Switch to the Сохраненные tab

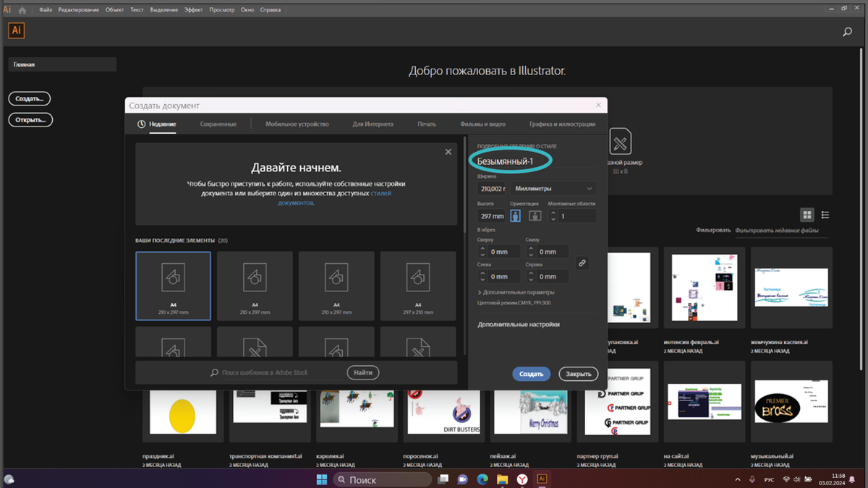(x=218, y=124)
